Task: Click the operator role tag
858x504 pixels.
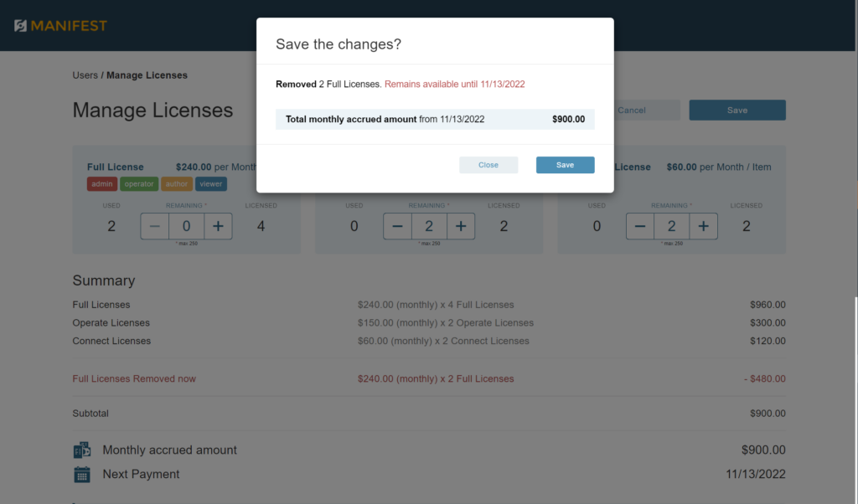Action: point(139,183)
